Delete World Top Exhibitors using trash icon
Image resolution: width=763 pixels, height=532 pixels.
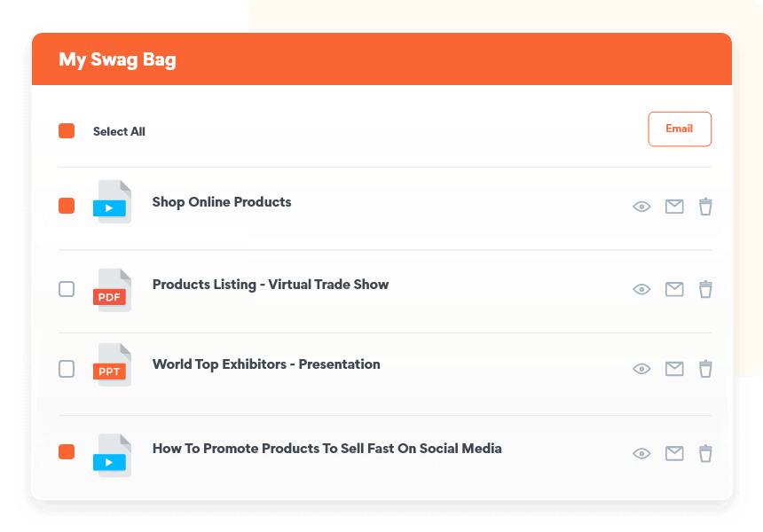click(x=705, y=368)
